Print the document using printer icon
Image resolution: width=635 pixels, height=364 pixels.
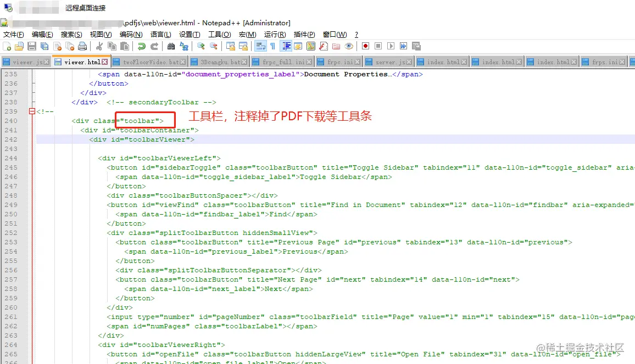pos(82,46)
